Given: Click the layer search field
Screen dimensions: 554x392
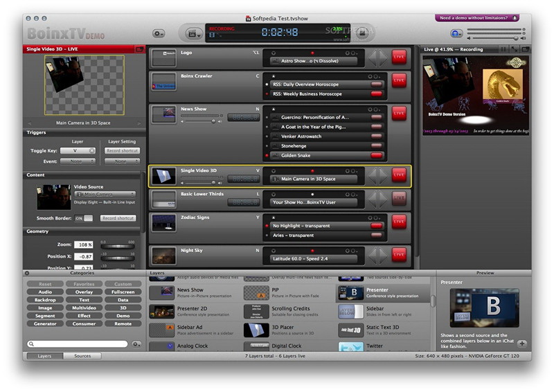Looking at the screenshot, I should (78, 344).
